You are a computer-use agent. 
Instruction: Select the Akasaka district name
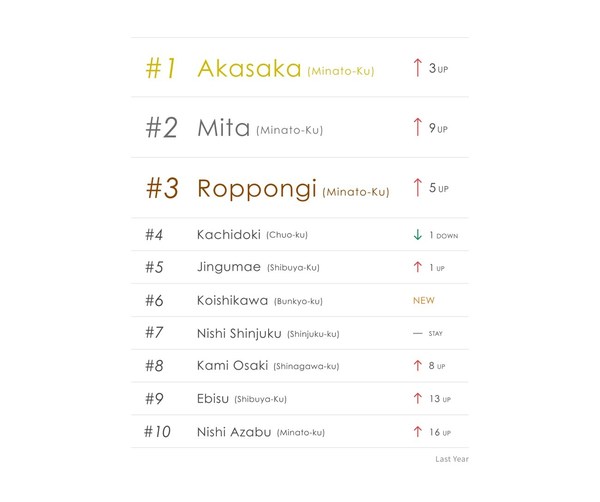[249, 68]
